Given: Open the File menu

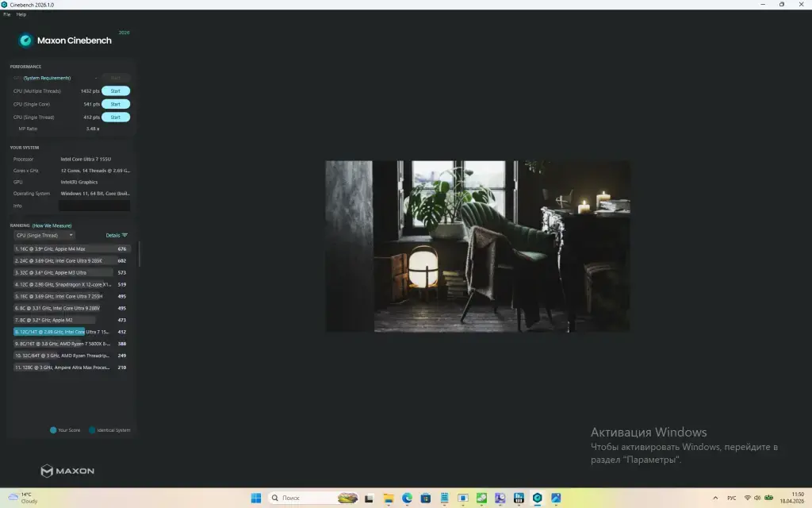Looking at the screenshot, I should click(6, 14).
